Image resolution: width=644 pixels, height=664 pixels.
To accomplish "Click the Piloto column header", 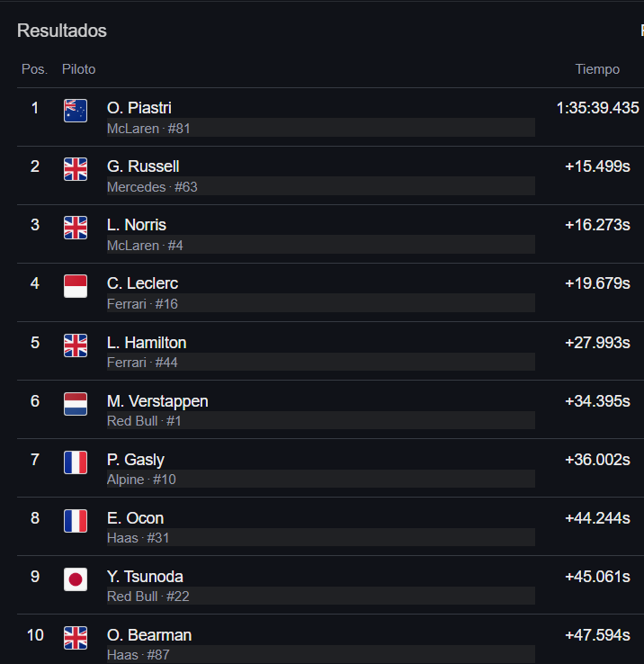I will pyautogui.click(x=79, y=69).
